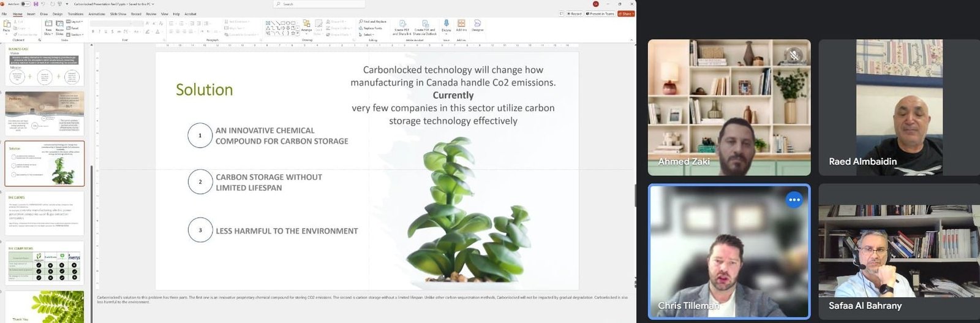Click the Search box in title bar
This screenshot has height=323, width=980.
(x=318, y=4)
